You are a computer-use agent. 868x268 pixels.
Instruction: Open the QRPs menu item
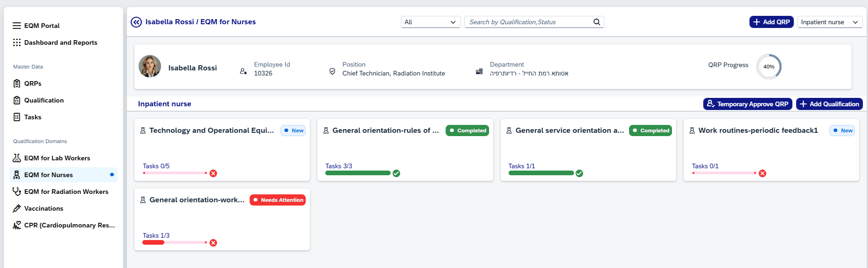(33, 83)
